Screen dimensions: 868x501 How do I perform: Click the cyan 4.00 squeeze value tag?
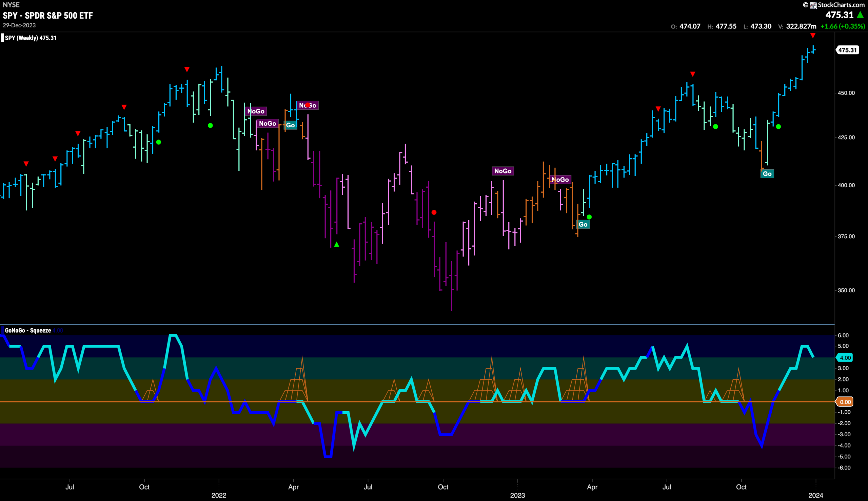845,357
